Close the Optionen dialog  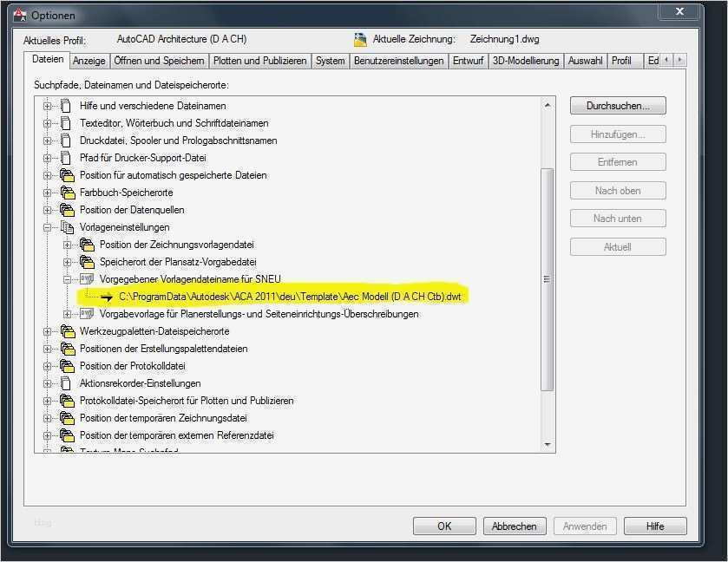pos(679,12)
